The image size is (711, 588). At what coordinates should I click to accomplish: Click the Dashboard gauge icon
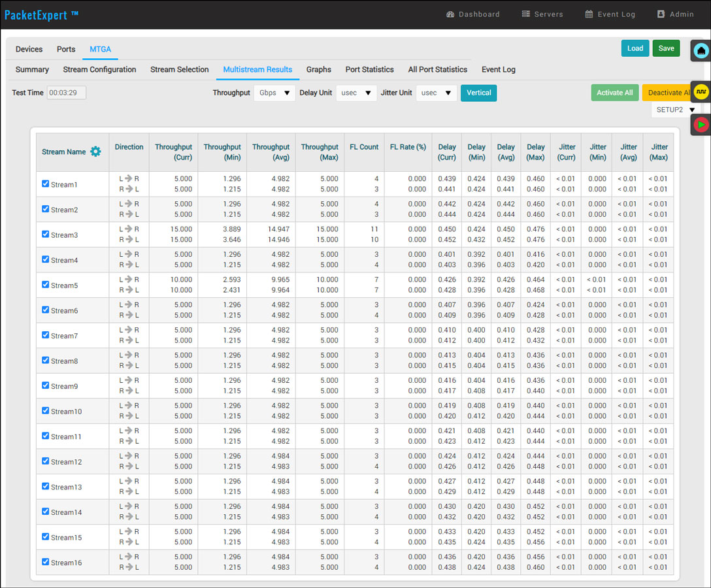(x=450, y=14)
